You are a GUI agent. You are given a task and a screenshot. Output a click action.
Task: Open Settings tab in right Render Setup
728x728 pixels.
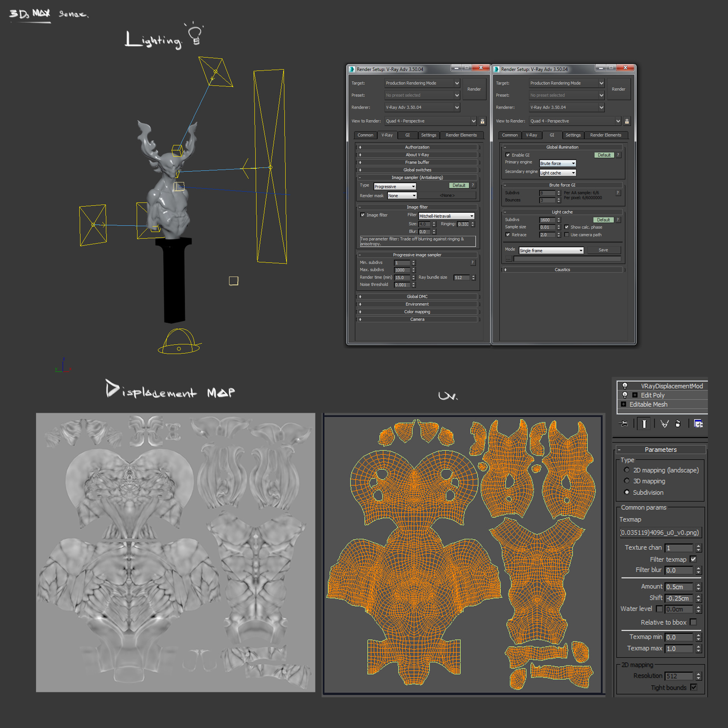(573, 135)
